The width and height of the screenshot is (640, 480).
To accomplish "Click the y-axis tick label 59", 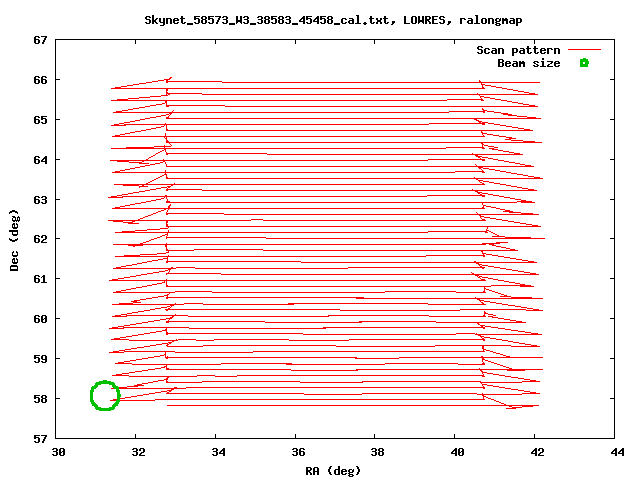I will click(x=40, y=359).
